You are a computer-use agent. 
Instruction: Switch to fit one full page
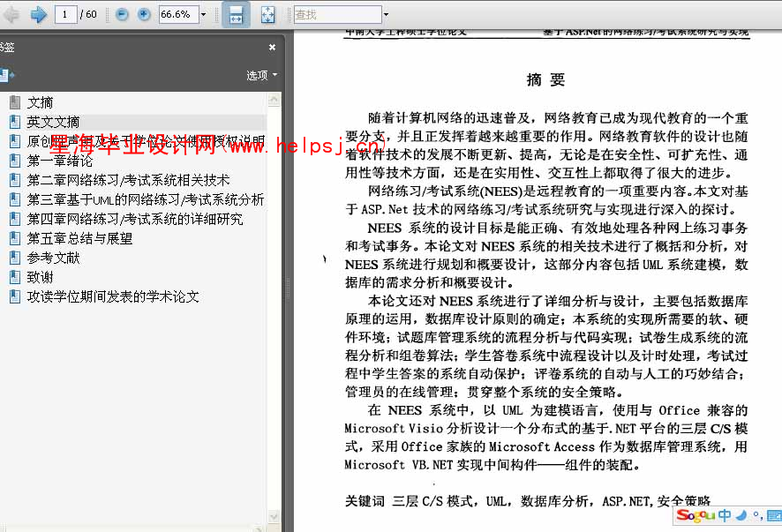tap(267, 14)
